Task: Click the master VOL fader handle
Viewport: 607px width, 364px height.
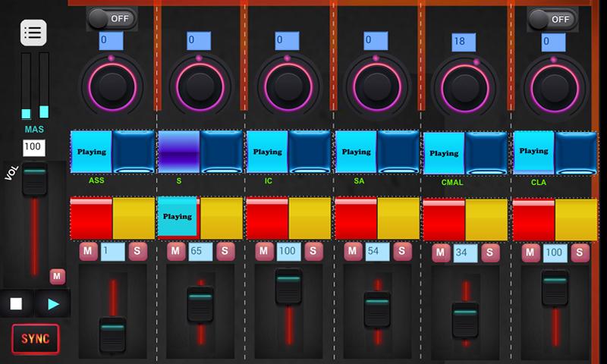Action: pyautogui.click(x=34, y=181)
